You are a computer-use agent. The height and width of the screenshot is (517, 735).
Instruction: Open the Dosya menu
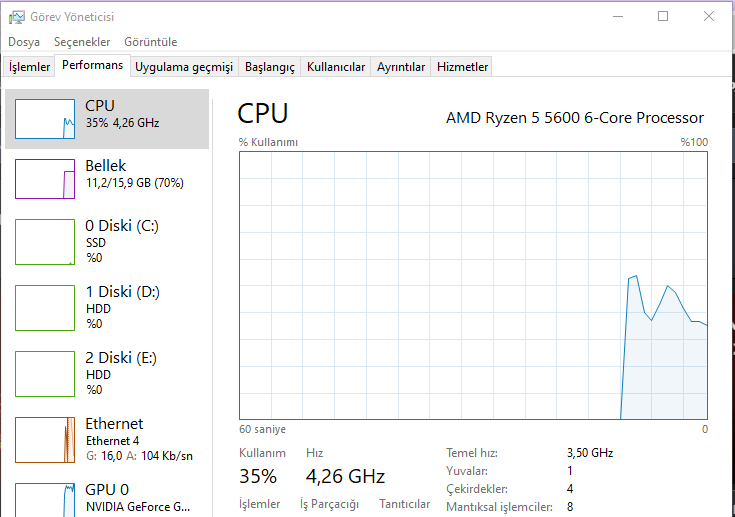coord(24,42)
